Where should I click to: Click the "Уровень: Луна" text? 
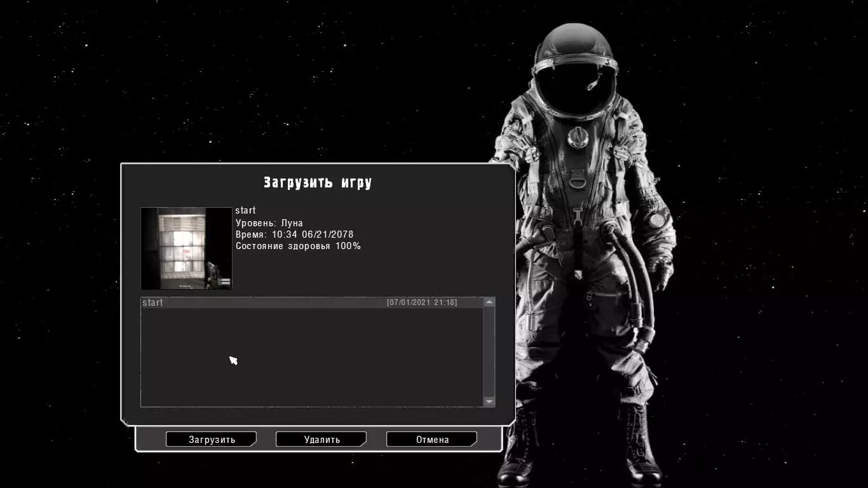point(269,223)
